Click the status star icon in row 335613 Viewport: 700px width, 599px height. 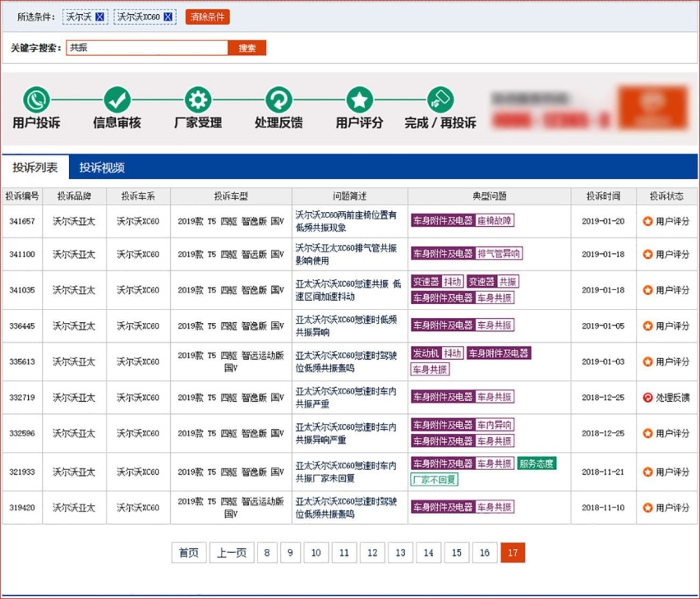647,362
